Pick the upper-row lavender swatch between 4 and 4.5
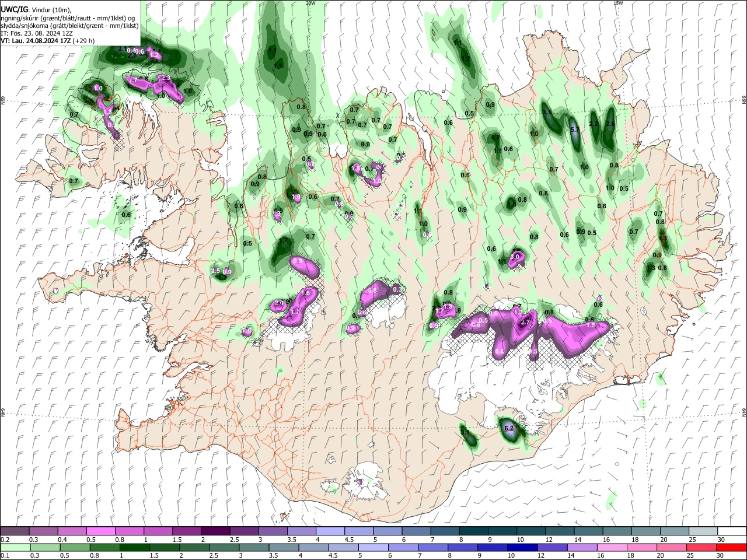The width and height of the screenshot is (747, 560). [329, 531]
